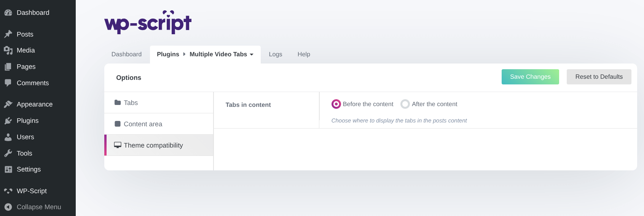Screen dimensions: 644x216
Task: Click the Plugins plug icon in sidebar
Action: coord(8,121)
